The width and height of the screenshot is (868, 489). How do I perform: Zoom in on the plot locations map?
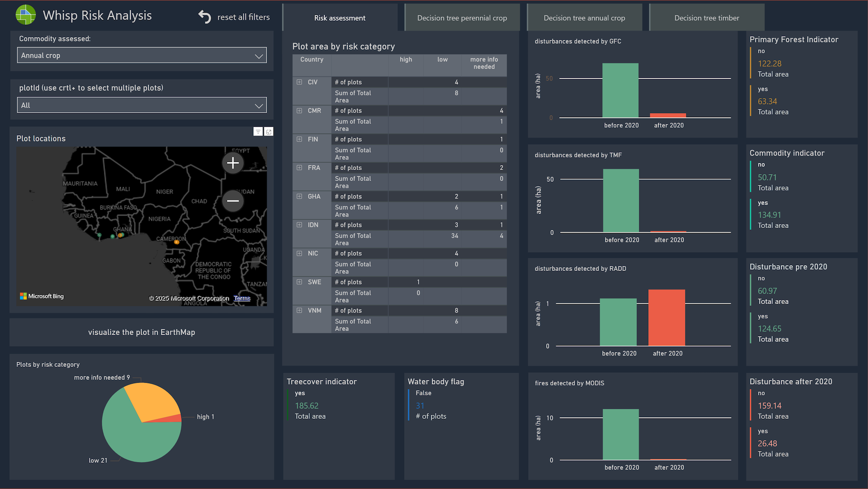tap(233, 163)
